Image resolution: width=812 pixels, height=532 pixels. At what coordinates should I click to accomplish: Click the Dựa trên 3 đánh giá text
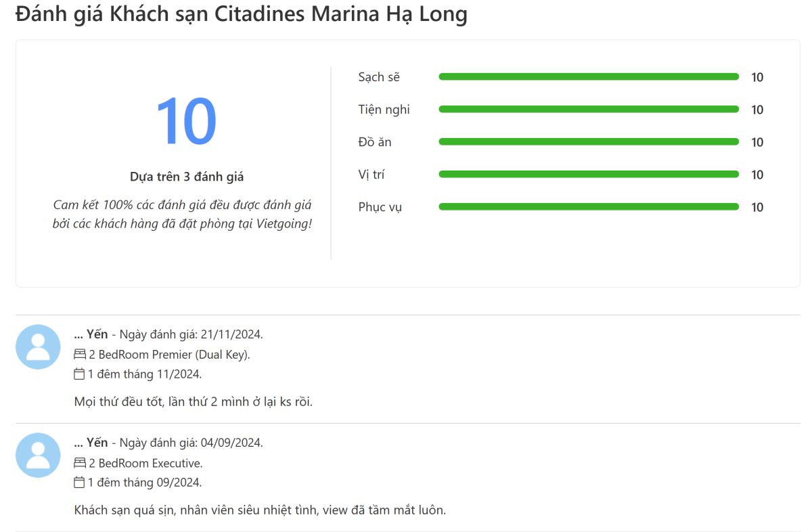[x=187, y=177]
